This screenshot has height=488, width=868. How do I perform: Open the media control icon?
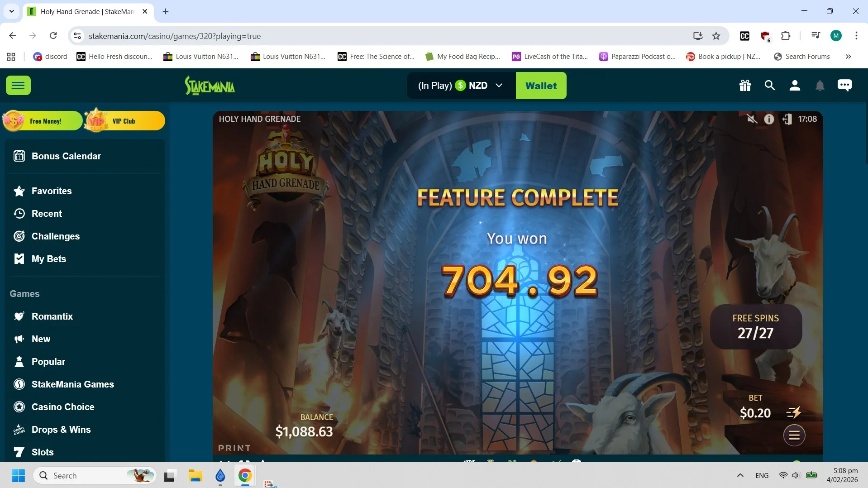pyautogui.click(x=816, y=36)
